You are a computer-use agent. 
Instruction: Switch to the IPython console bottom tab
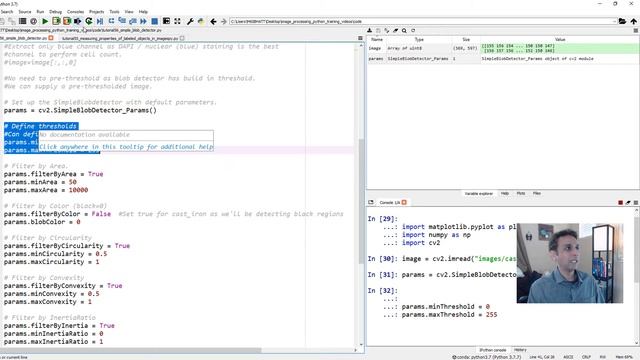point(493,350)
